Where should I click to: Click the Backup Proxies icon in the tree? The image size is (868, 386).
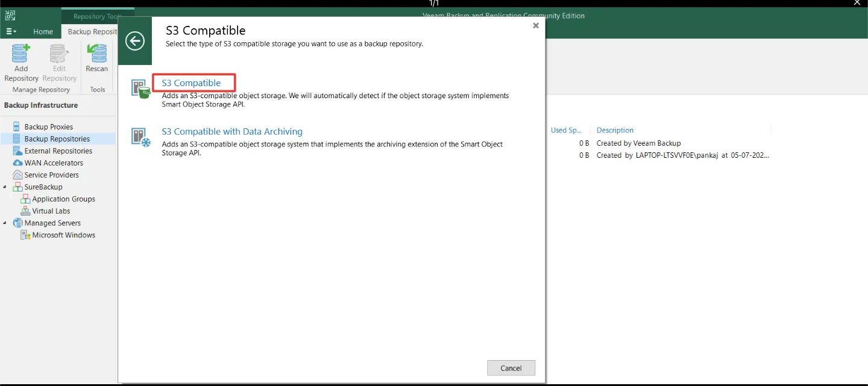[x=17, y=126]
